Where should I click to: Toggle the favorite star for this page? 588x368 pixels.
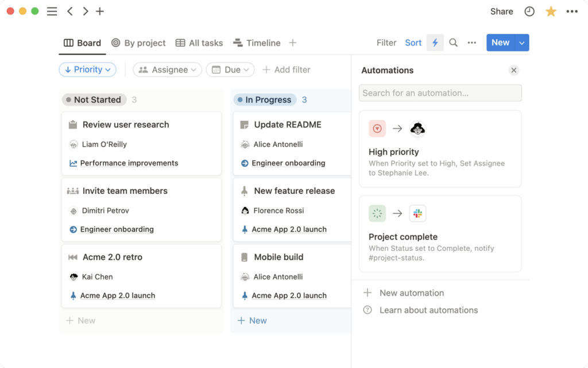(551, 11)
